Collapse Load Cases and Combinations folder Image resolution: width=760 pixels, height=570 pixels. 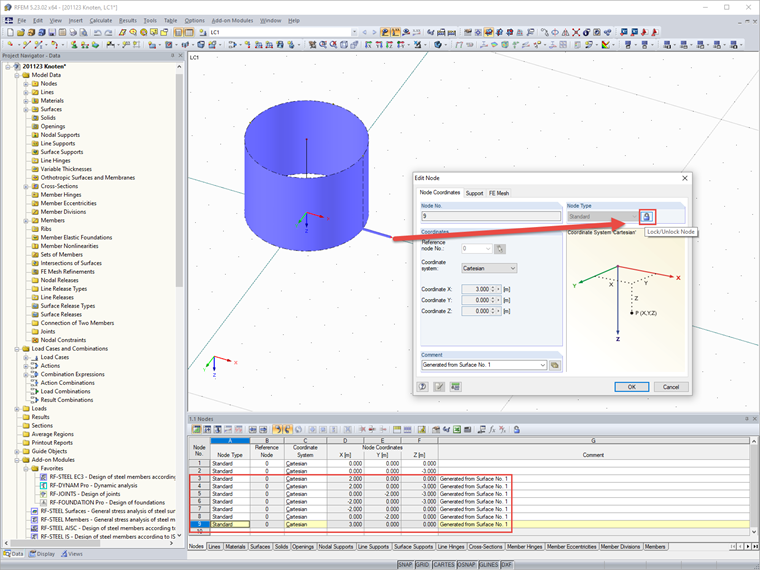point(17,349)
